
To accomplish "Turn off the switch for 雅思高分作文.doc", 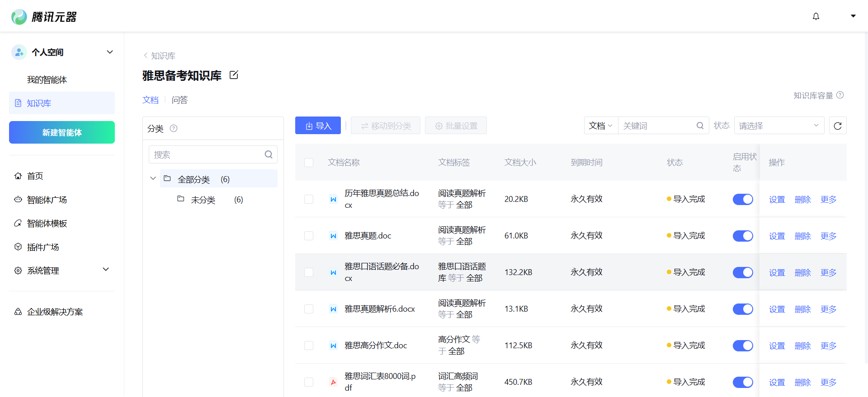I will tap(742, 346).
